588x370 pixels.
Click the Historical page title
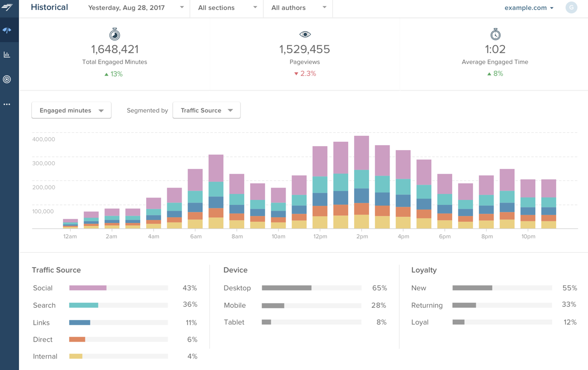(x=49, y=7)
